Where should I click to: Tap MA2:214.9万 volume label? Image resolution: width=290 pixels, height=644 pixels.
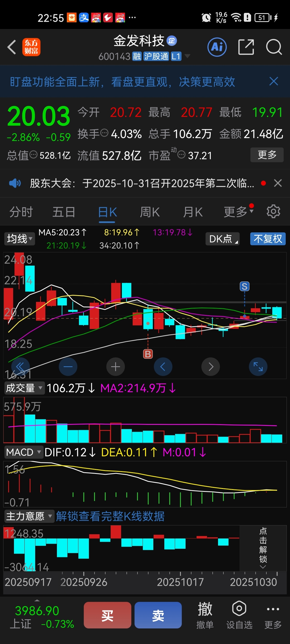point(138,388)
